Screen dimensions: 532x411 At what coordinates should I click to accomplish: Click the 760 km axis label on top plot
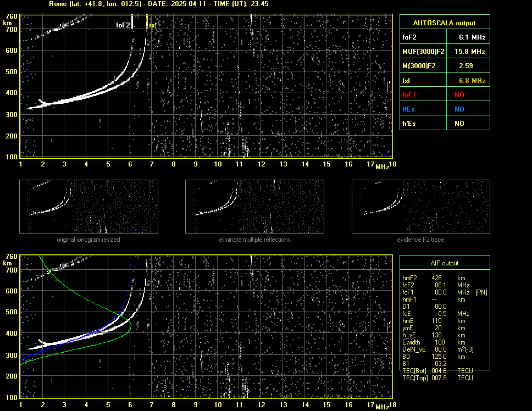click(11, 16)
